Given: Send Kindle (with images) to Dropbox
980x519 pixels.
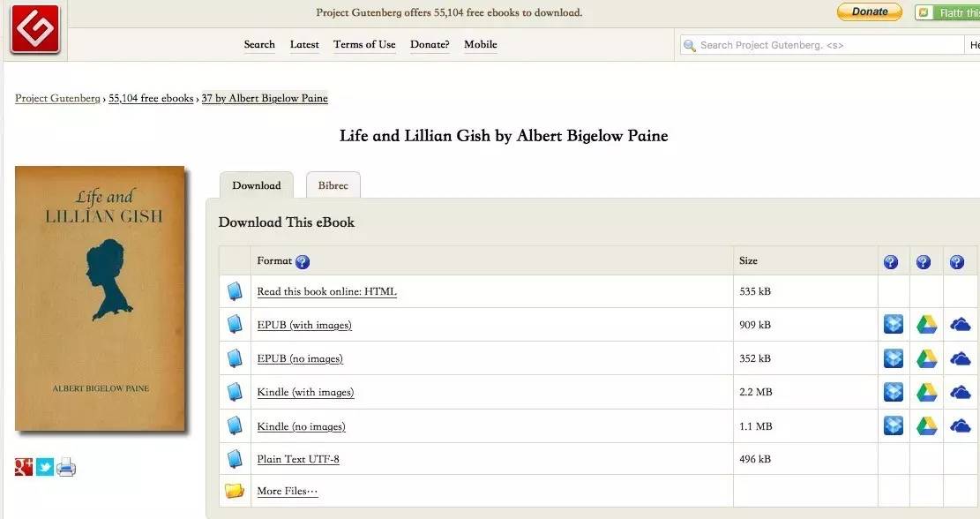Looking at the screenshot, I should [894, 391].
